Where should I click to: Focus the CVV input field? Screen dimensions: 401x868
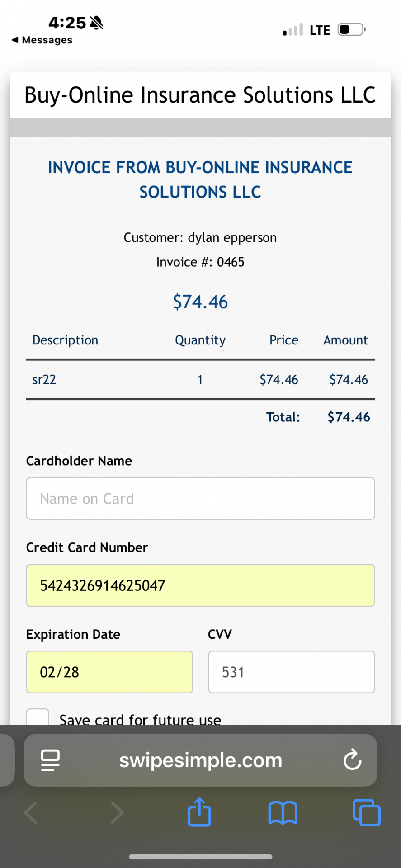coord(291,672)
